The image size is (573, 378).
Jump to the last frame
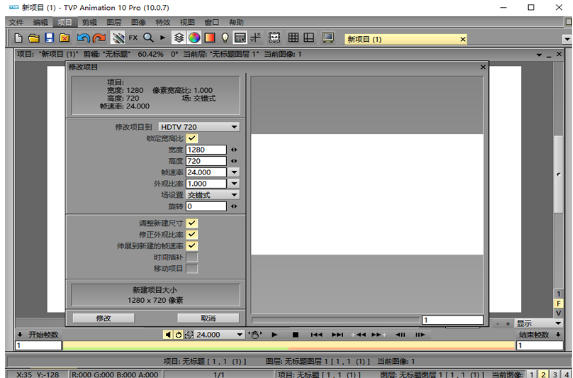pyautogui.click(x=337, y=334)
